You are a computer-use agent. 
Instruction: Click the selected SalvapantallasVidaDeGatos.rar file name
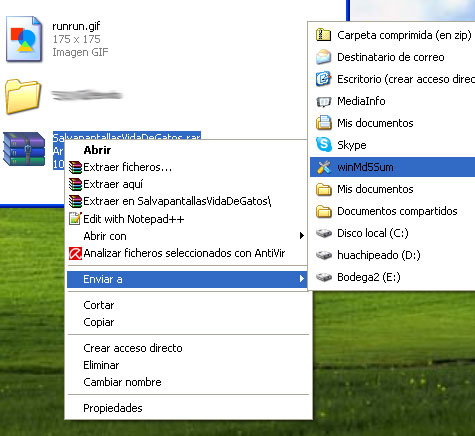pyautogui.click(x=127, y=136)
